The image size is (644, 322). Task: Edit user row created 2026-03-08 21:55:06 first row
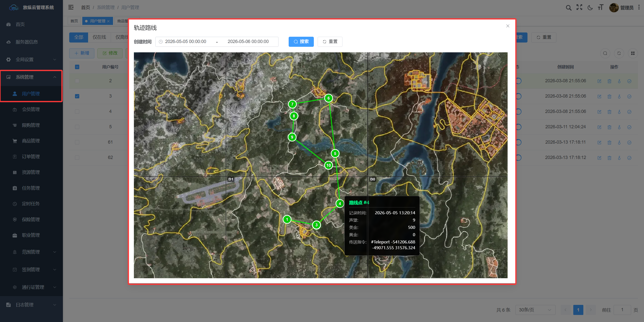pos(599,81)
